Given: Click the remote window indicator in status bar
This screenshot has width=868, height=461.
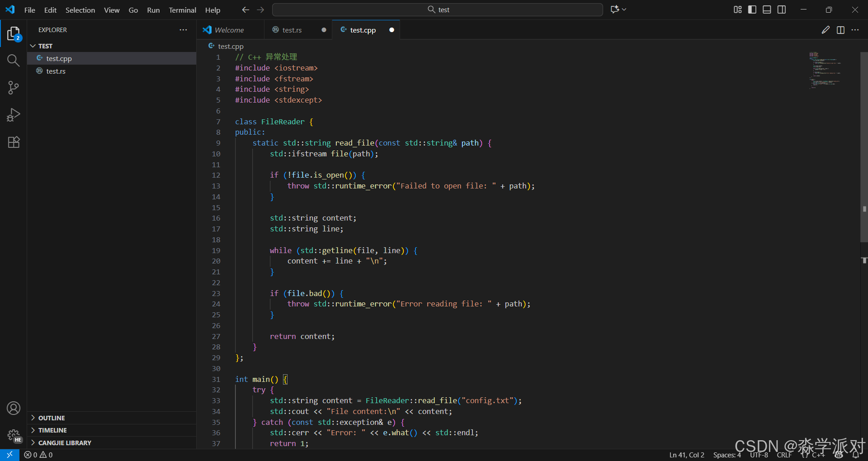Looking at the screenshot, I should [x=9, y=455].
